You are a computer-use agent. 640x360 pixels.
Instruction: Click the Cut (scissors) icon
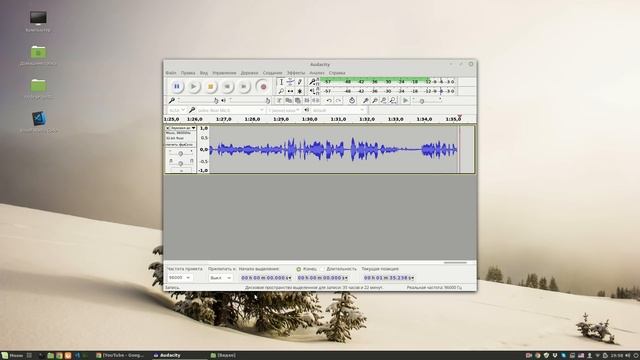pos(280,100)
